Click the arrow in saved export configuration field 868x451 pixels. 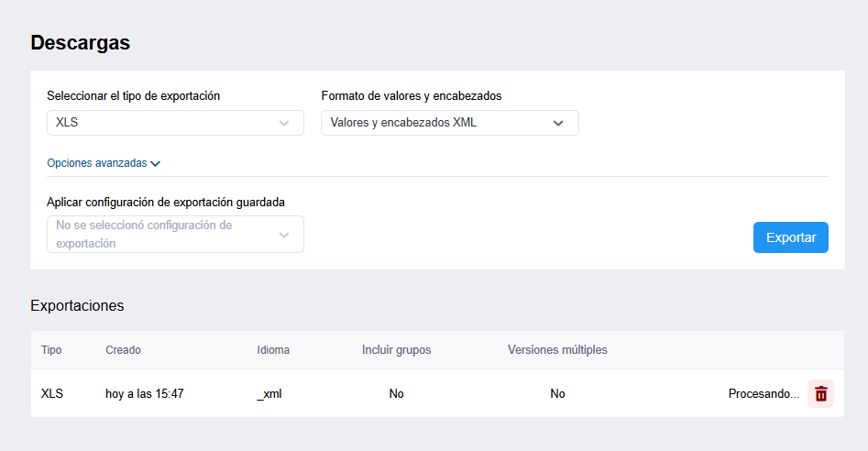tap(284, 235)
